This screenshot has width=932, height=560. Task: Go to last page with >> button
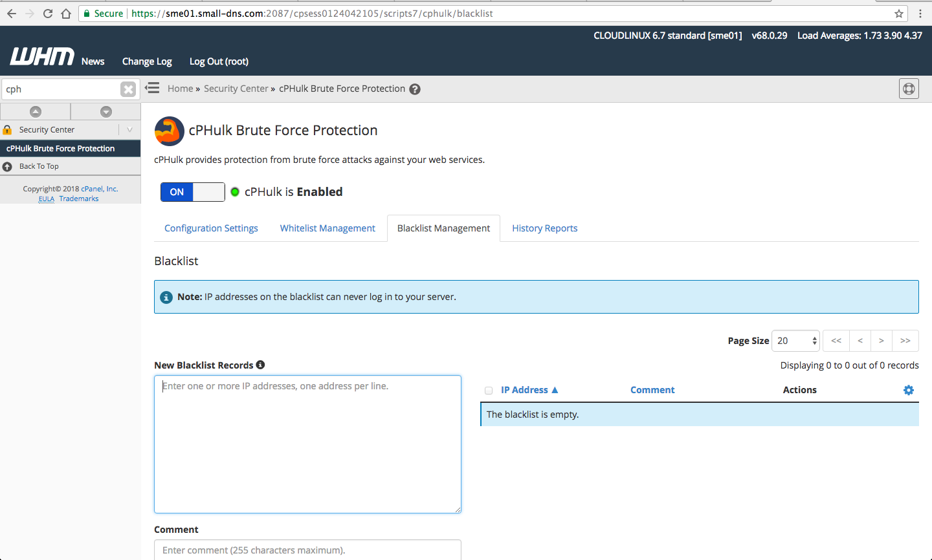905,341
